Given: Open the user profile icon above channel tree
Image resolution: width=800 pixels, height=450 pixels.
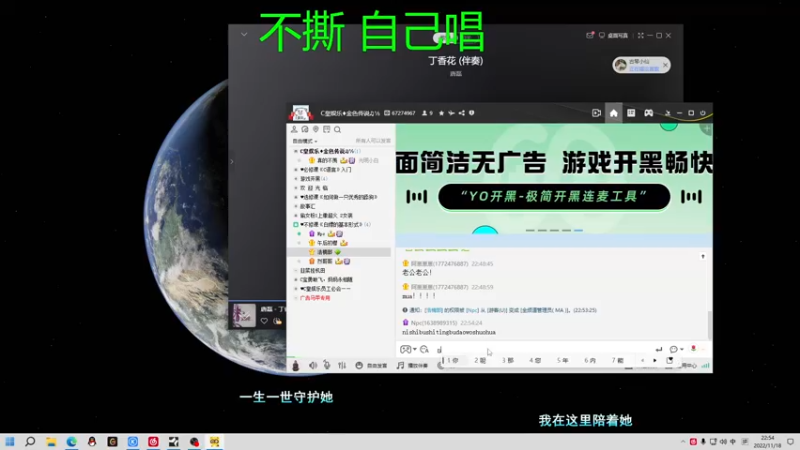Looking at the screenshot, I should pos(294,130).
